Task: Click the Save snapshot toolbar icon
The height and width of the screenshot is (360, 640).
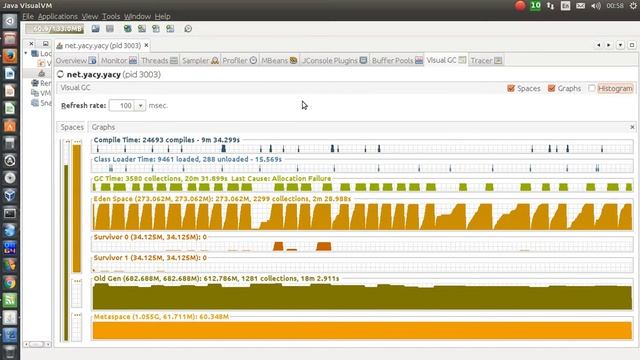Action: (x=110, y=29)
